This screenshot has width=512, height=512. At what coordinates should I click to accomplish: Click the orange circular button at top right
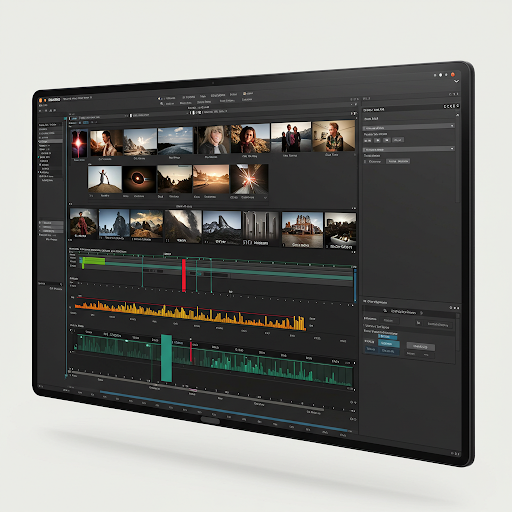pyautogui.click(x=453, y=74)
